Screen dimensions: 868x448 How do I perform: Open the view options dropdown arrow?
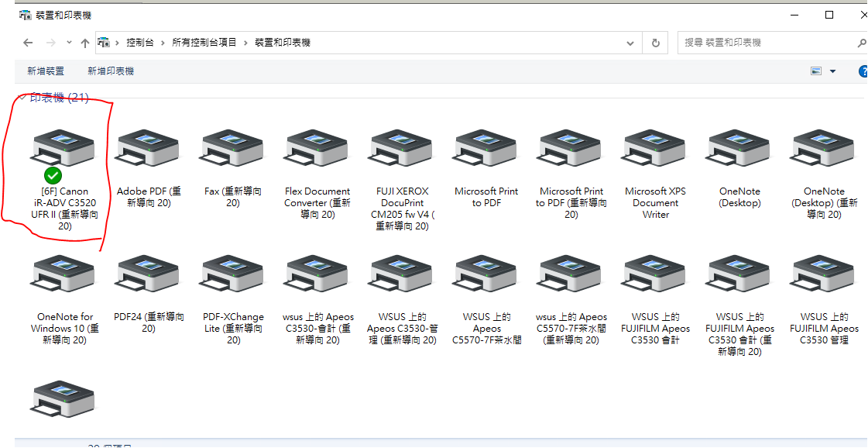833,71
